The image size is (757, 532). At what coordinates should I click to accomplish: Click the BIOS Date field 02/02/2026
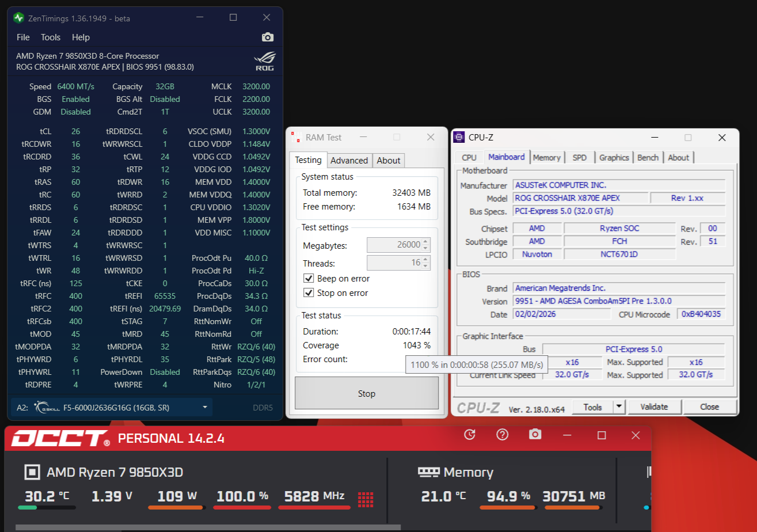(x=562, y=314)
